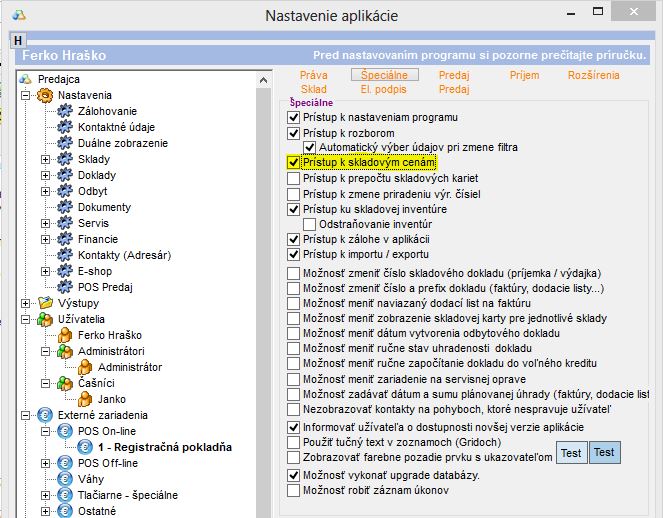
Task: Expand the Výstupy tree node
Action: (25, 303)
